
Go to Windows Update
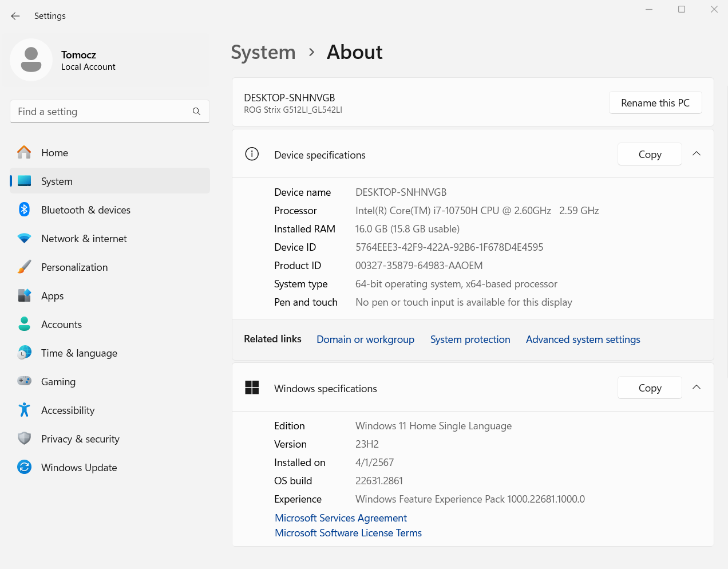tap(110, 468)
